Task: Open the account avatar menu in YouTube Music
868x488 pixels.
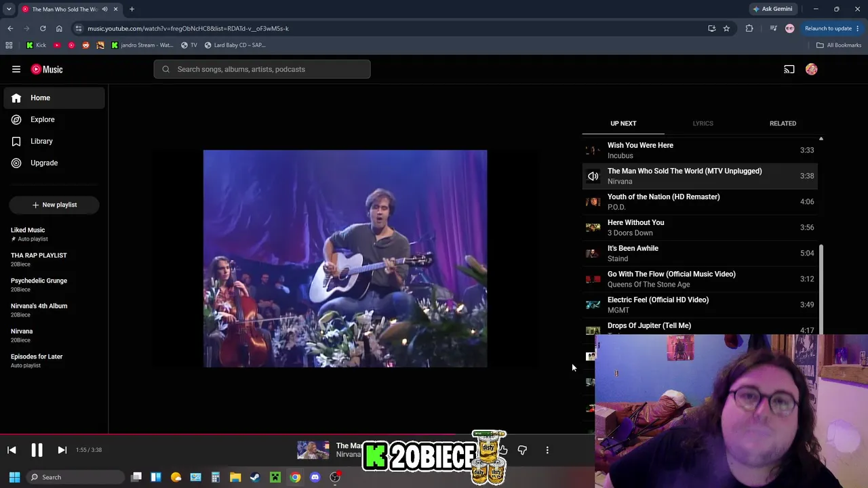Action: (812, 69)
